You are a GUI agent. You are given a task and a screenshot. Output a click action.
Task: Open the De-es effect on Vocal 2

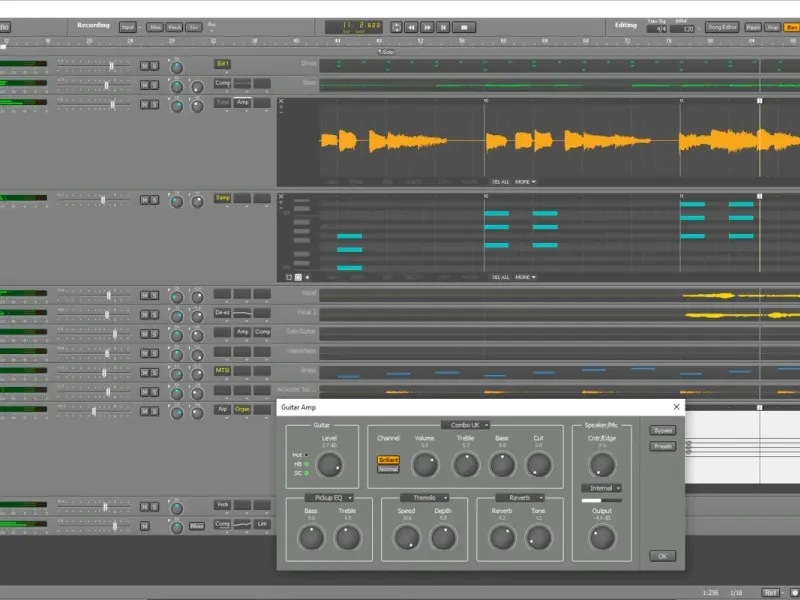click(222, 313)
